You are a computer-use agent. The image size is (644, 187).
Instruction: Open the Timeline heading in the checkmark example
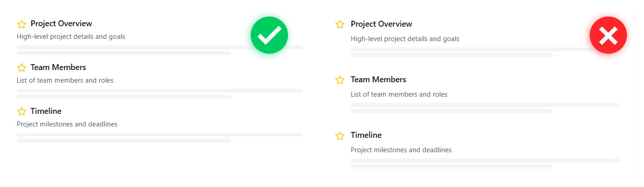[x=46, y=111]
